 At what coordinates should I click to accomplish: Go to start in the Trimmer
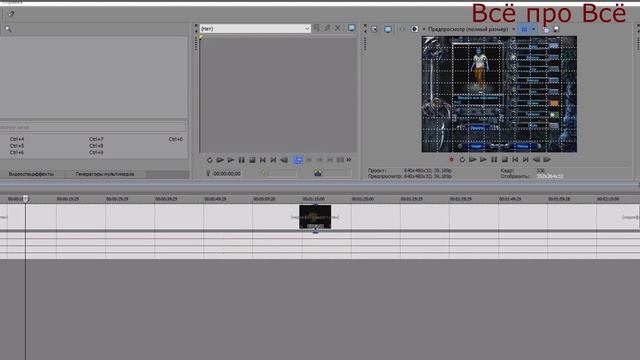(262, 160)
